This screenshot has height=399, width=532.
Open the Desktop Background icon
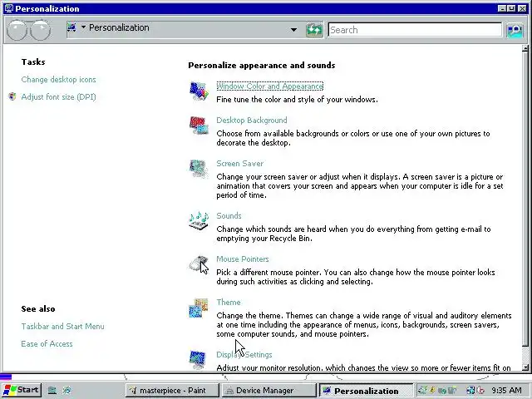click(x=199, y=126)
